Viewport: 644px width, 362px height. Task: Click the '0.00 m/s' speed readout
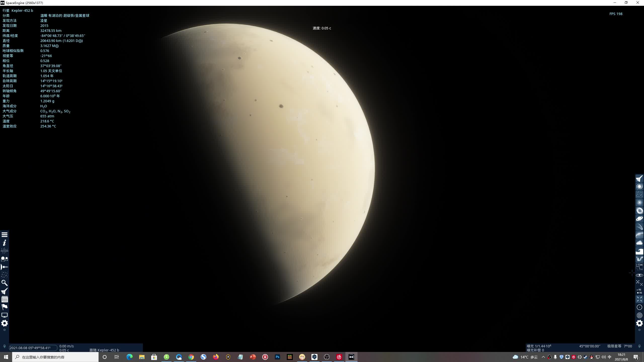pyautogui.click(x=66, y=346)
